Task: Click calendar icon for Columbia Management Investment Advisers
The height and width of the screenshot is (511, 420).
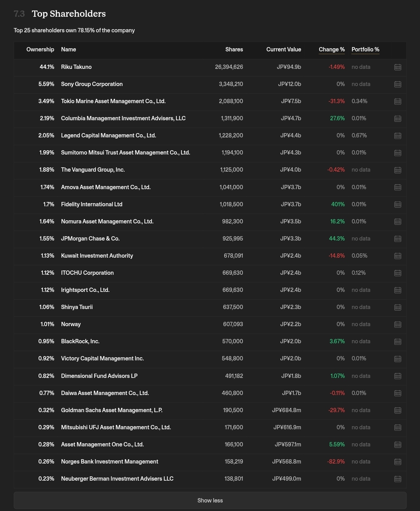Action: (x=397, y=118)
